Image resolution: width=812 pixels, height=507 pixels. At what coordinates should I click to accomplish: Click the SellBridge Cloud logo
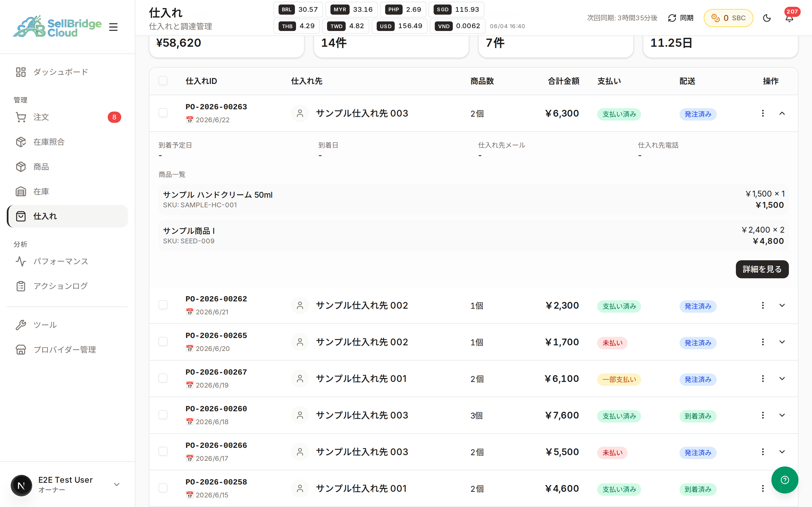pos(57,26)
